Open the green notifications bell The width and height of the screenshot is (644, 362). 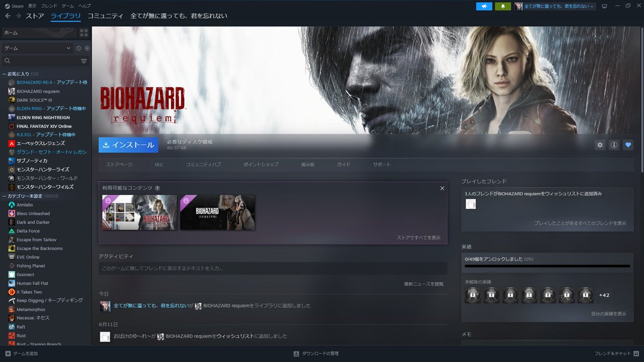coord(503,6)
